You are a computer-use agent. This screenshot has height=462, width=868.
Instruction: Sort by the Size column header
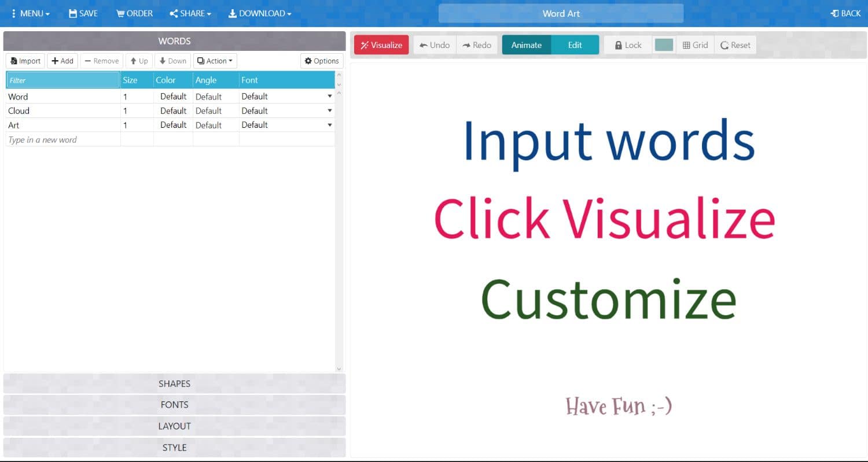click(137, 80)
